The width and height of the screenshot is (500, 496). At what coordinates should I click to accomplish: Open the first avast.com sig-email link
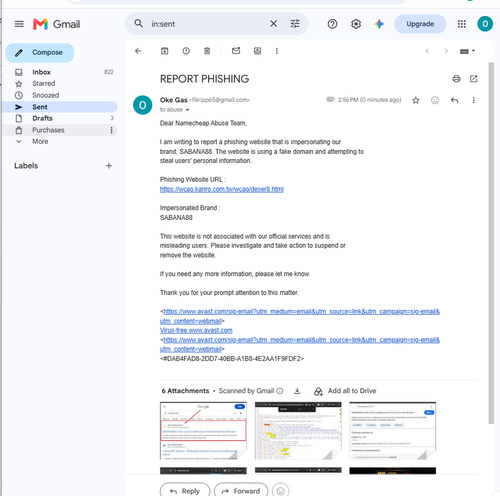(x=300, y=316)
